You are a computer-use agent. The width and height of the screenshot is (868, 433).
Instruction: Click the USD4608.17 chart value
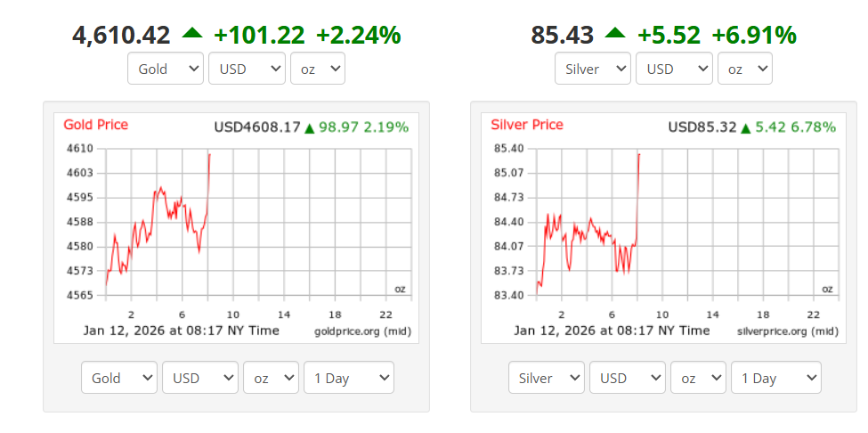pyautogui.click(x=257, y=127)
